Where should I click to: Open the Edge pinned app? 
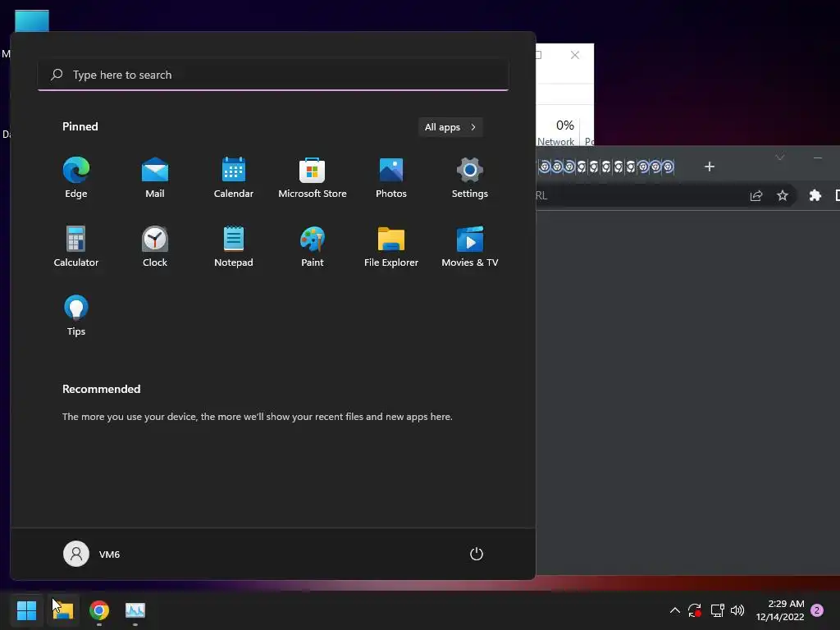76,178
